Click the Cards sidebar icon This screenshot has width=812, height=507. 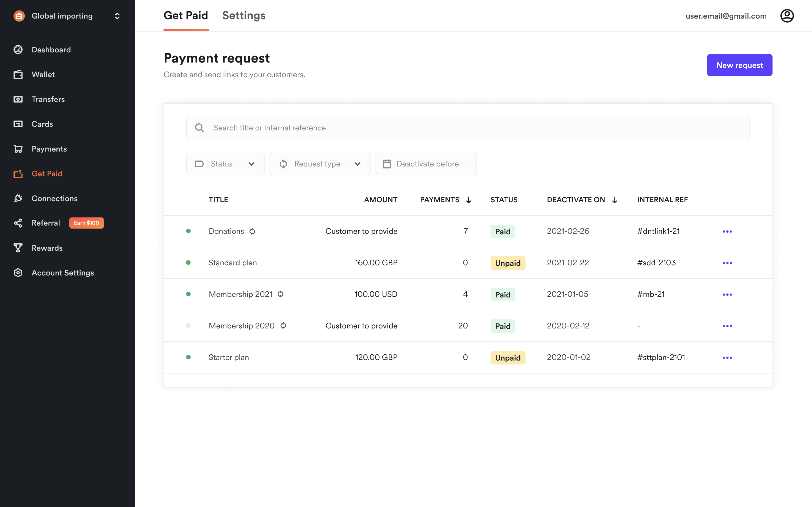pyautogui.click(x=18, y=124)
